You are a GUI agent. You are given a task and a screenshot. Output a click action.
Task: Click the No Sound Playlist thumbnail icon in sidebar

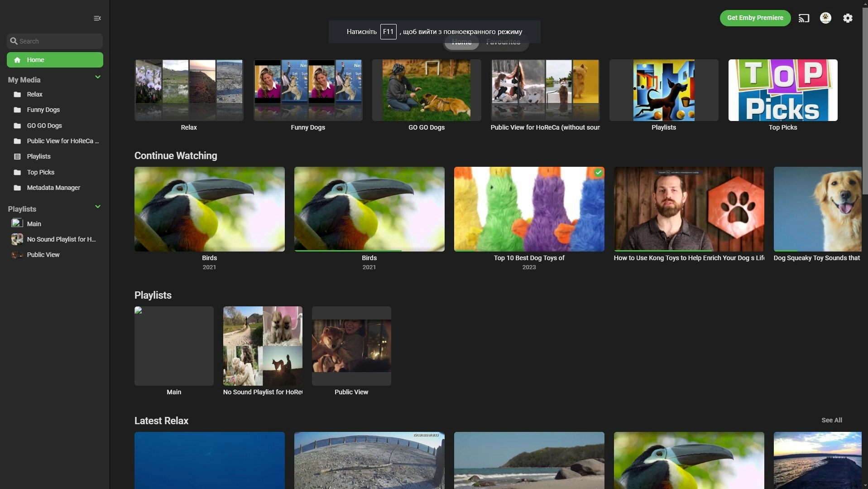tap(17, 239)
